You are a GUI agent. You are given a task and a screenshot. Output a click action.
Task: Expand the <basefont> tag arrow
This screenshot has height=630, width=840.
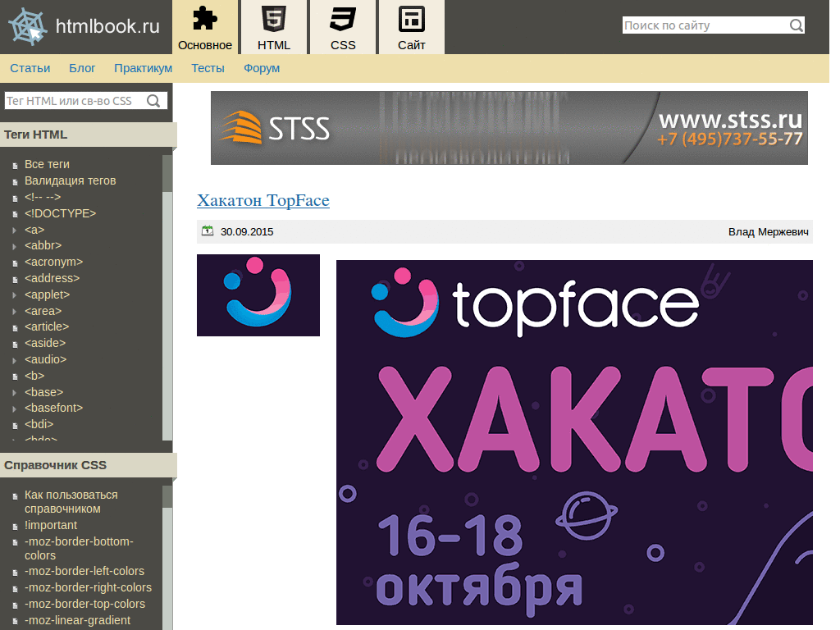point(15,409)
